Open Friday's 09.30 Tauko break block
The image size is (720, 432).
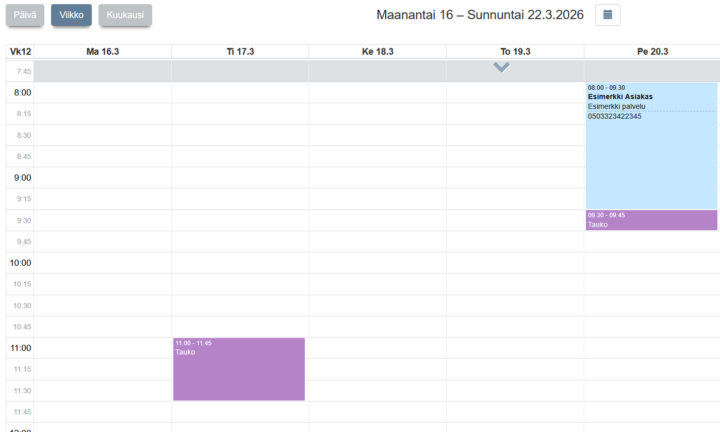651,220
